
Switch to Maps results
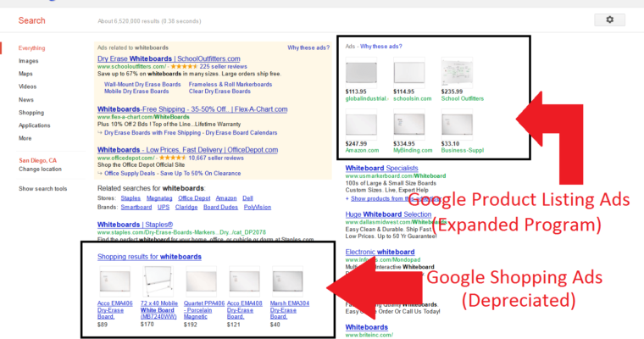[x=25, y=74]
